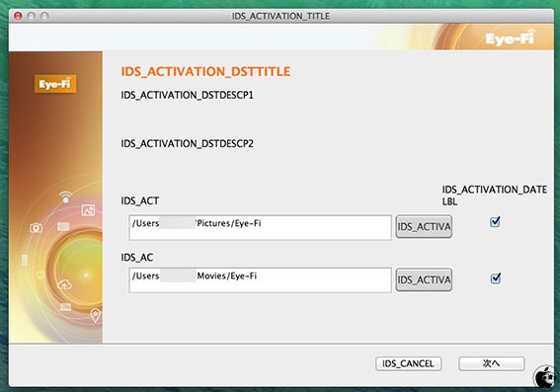This screenshot has width=560, height=392.
Task: Click the IDS_ACT label above the Pictures path
Action: click(140, 201)
